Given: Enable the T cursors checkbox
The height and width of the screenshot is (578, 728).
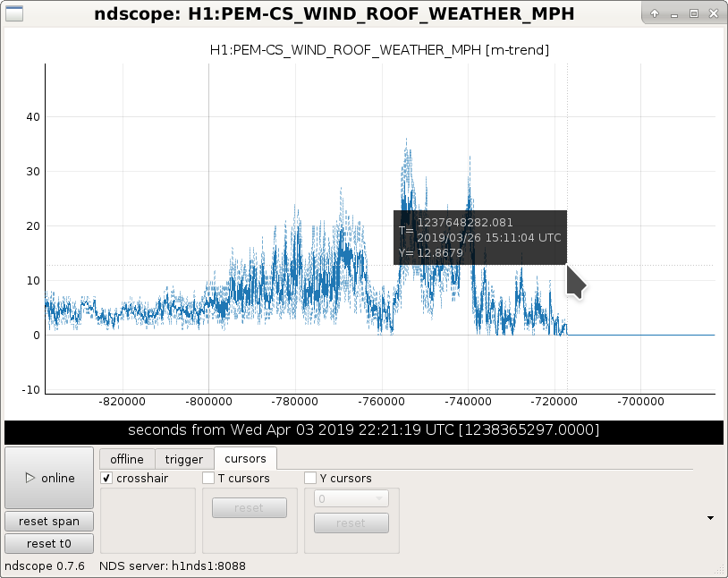Looking at the screenshot, I should click(208, 478).
